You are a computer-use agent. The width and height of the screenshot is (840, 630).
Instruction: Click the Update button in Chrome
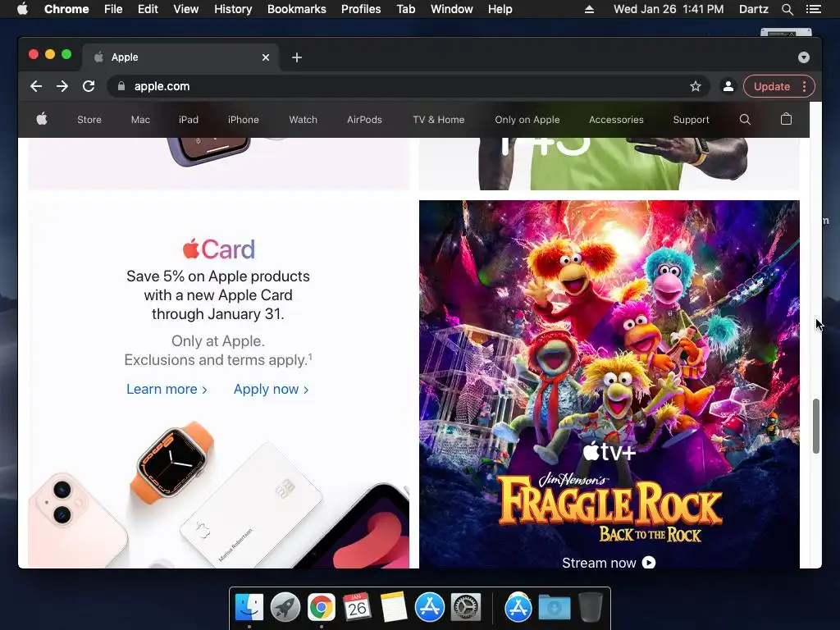click(x=771, y=86)
